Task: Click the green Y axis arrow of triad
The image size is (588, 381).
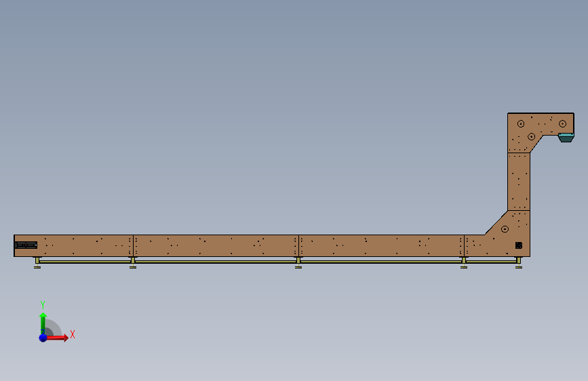Action: [x=43, y=323]
